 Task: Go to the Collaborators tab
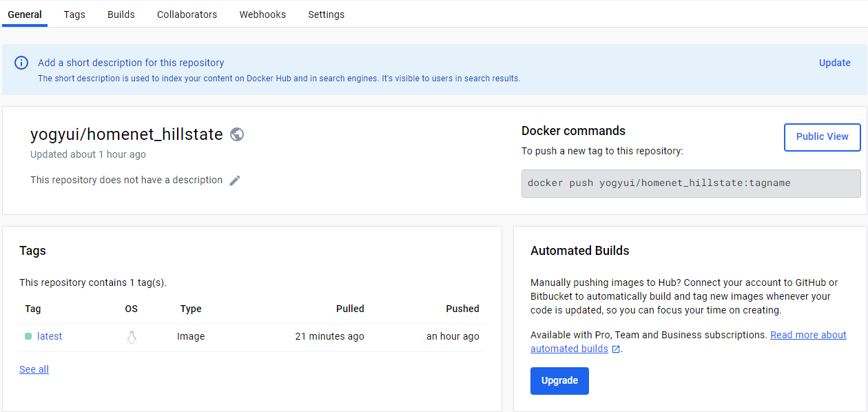click(x=187, y=14)
